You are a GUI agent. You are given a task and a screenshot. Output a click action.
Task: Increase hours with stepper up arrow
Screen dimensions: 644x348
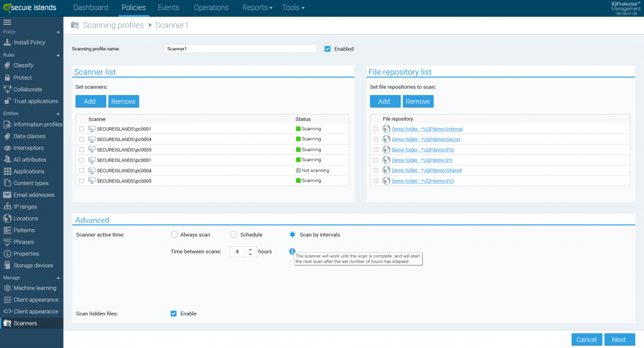[x=250, y=249]
